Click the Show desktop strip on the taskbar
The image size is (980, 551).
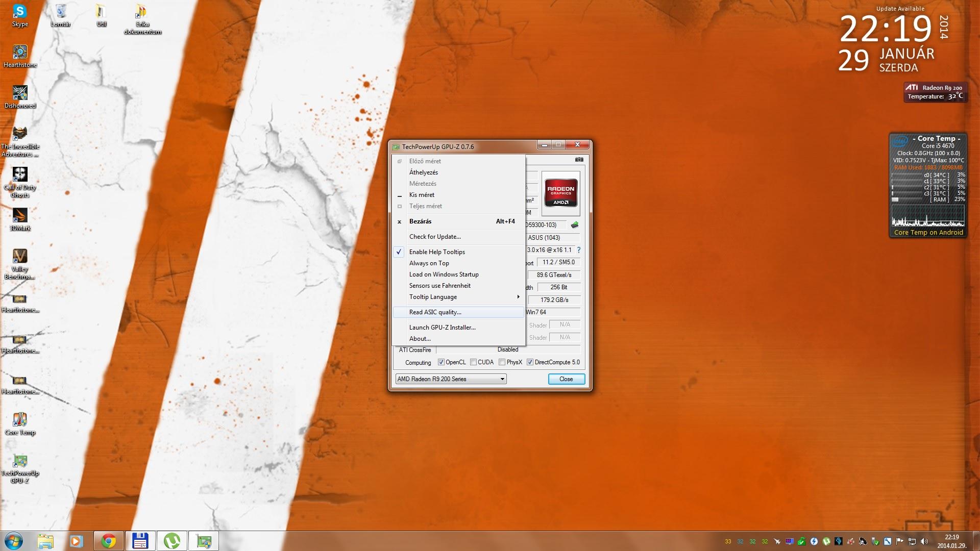coord(976,541)
